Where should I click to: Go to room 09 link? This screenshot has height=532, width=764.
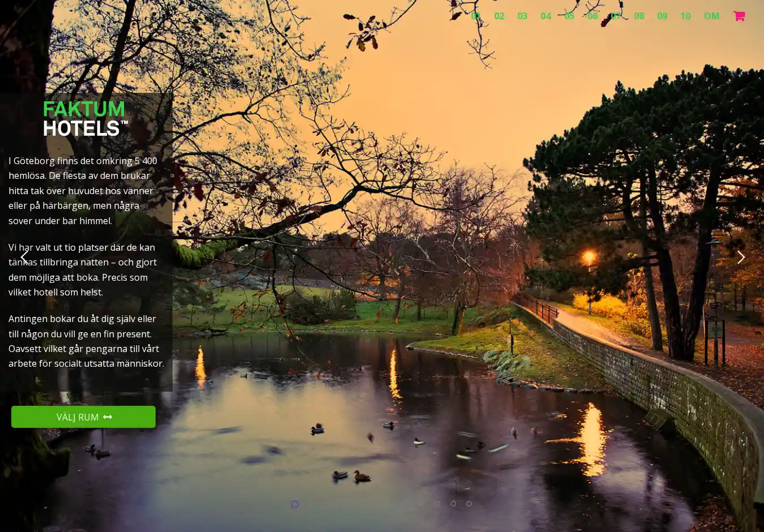pyautogui.click(x=662, y=16)
